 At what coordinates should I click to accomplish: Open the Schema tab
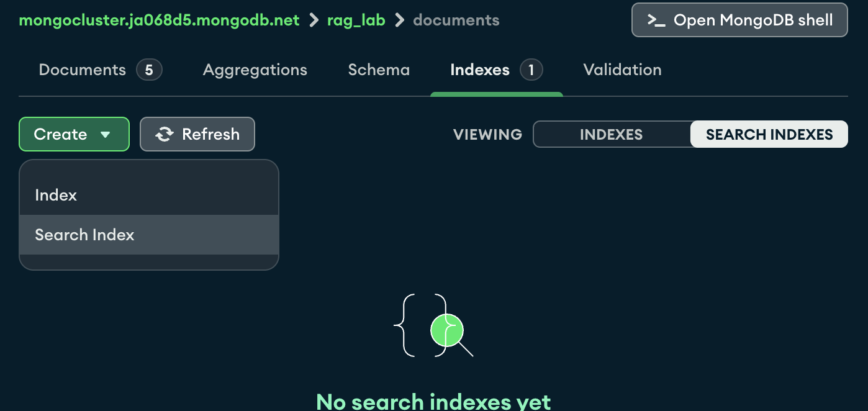tap(379, 70)
